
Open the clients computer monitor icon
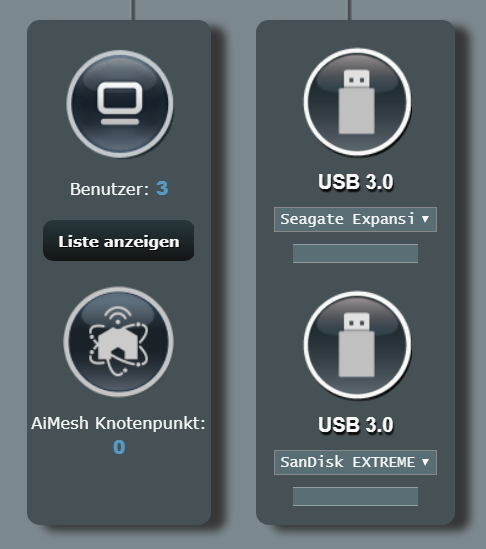[120, 104]
